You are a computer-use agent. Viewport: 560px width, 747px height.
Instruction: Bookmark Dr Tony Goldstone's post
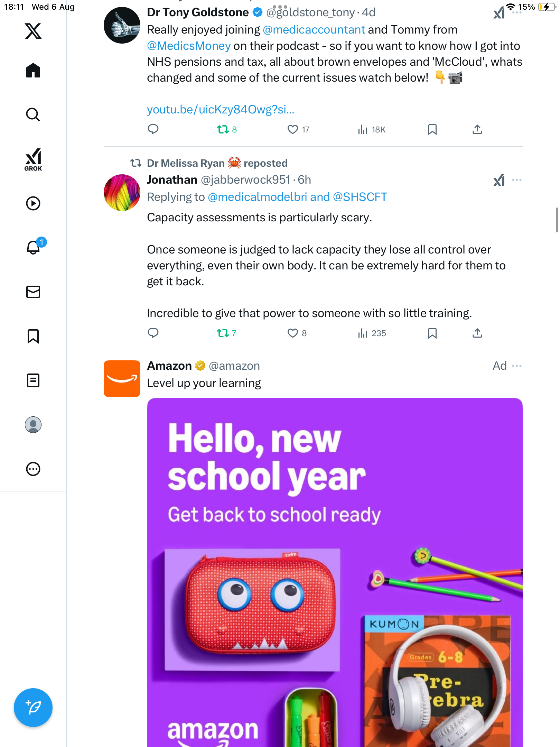pyautogui.click(x=432, y=129)
